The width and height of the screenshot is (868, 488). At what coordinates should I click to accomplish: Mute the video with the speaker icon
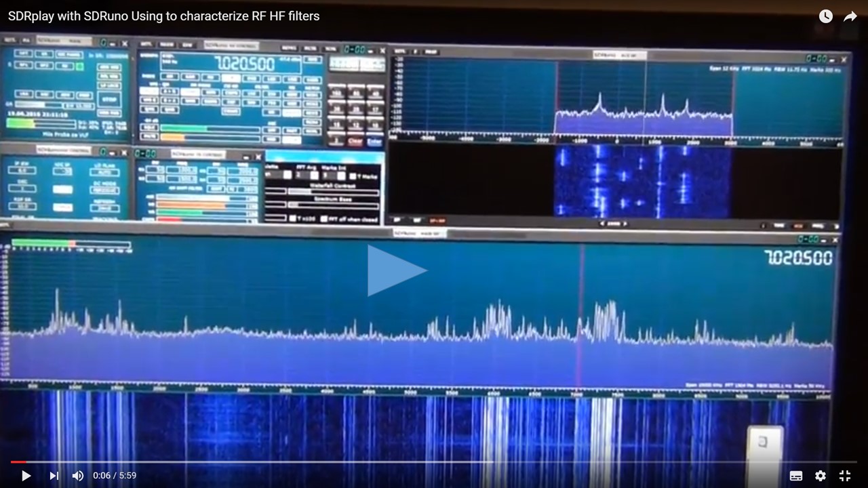point(78,476)
